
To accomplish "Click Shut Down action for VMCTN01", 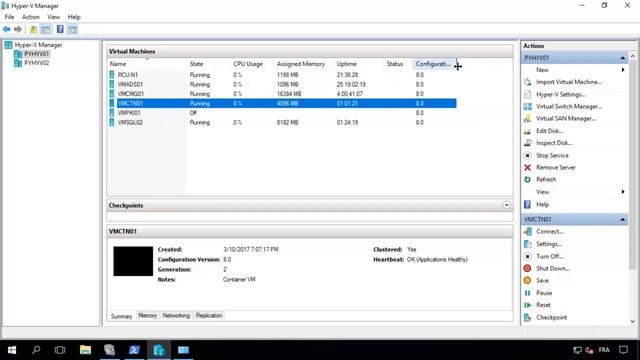I will 553,269.
